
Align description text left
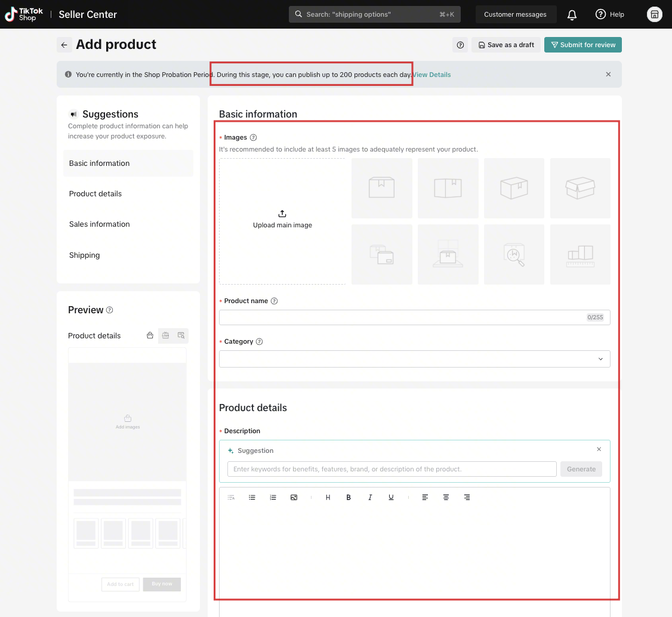425,498
